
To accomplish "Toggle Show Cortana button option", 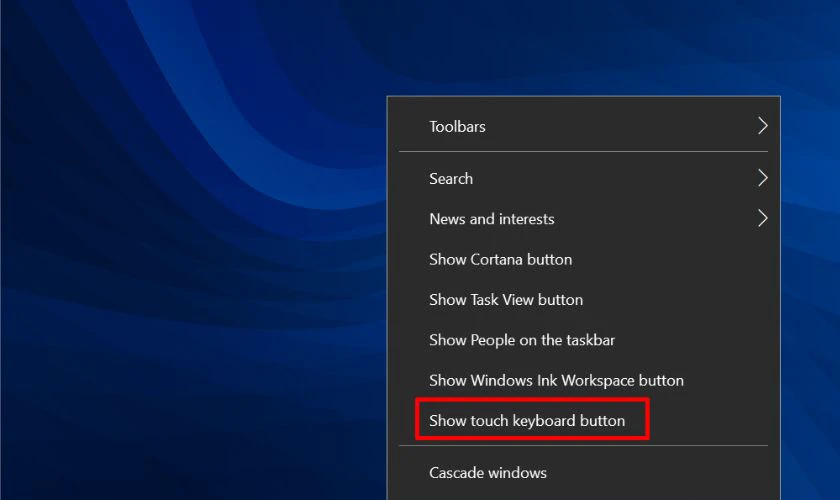I will click(583, 259).
